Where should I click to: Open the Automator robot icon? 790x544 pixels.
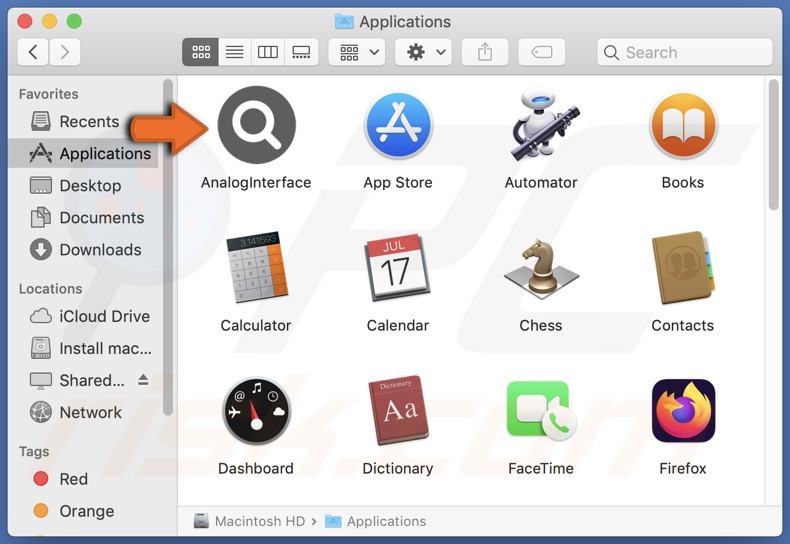[x=540, y=126]
